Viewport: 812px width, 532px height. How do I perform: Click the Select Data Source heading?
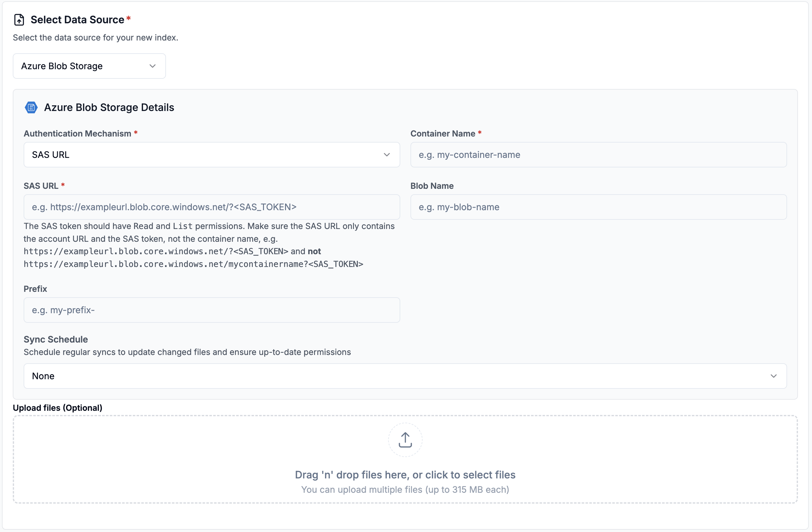77,20
